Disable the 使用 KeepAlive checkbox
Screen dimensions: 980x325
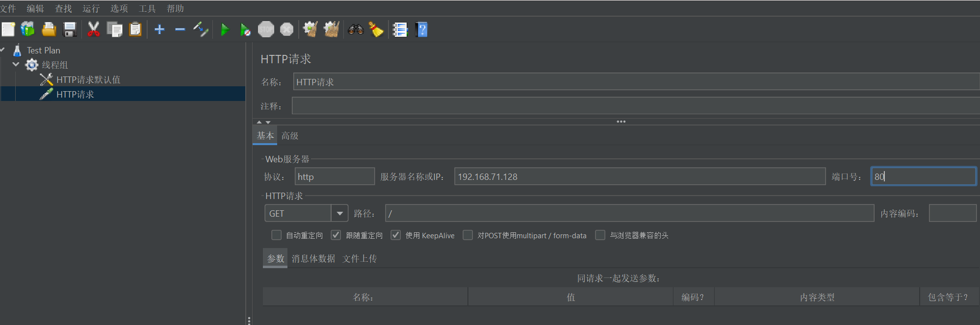click(396, 235)
